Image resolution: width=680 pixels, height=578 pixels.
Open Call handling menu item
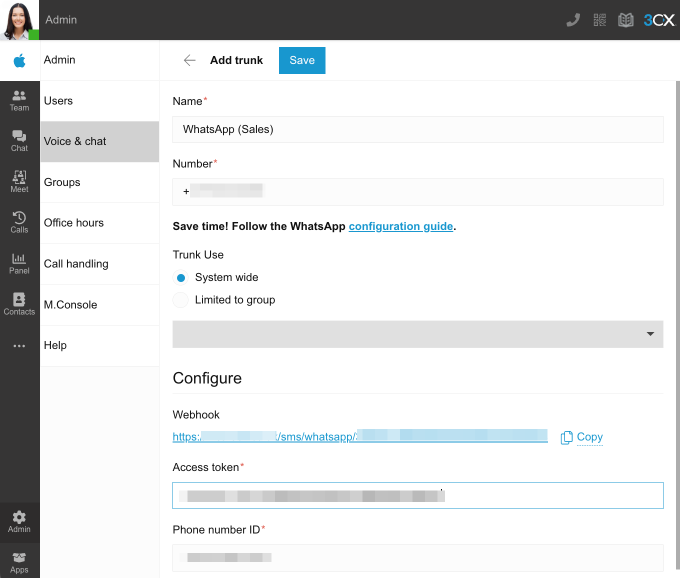point(100,264)
